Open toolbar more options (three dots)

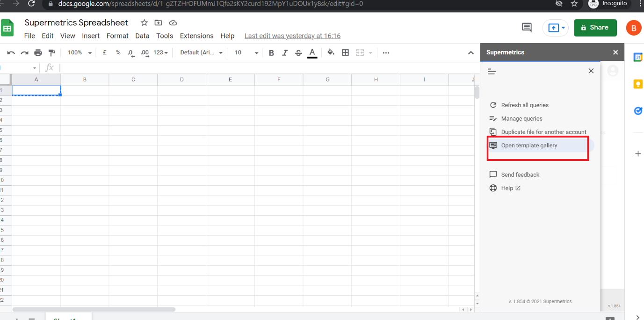tap(386, 53)
